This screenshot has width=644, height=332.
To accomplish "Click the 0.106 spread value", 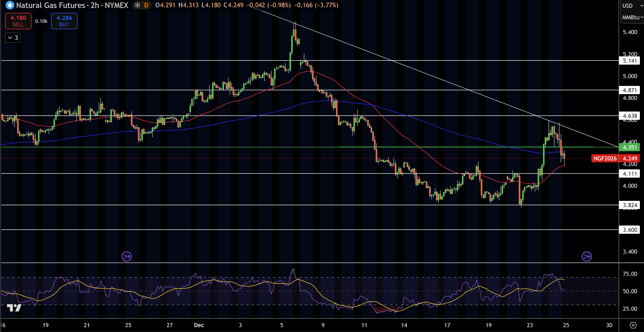I will pos(41,21).
